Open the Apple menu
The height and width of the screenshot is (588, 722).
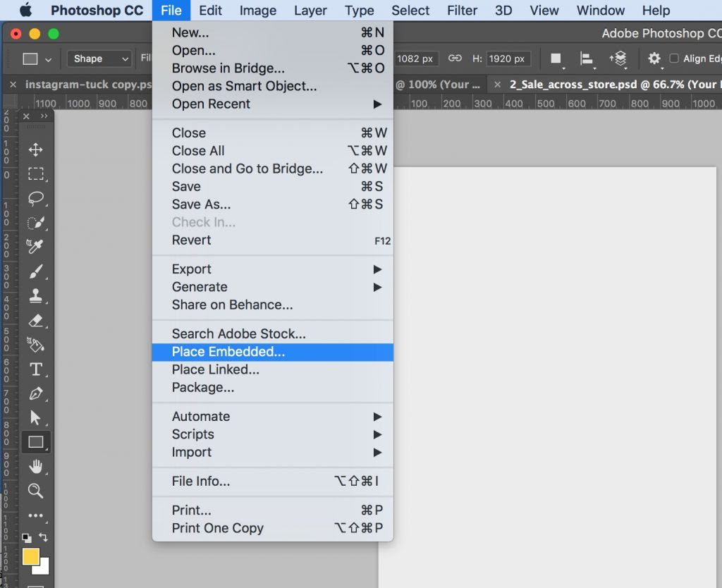pos(26,10)
